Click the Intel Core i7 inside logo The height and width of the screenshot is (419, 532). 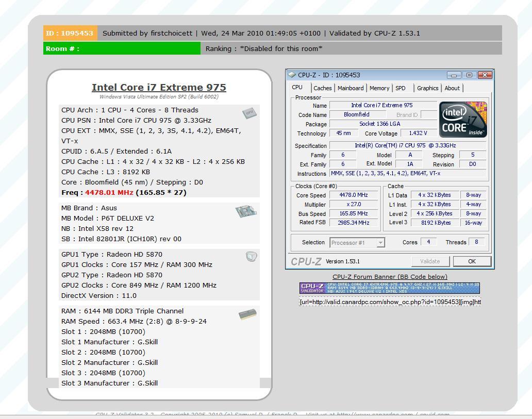click(x=463, y=120)
